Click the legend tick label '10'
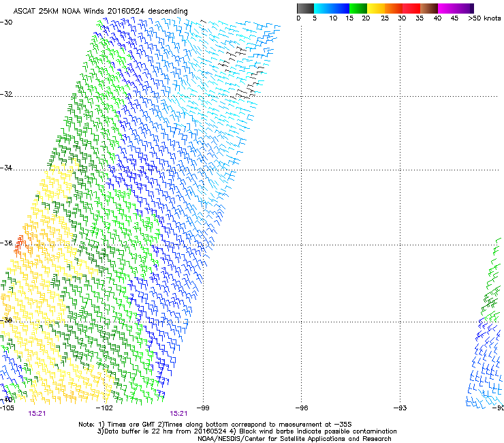This screenshot has width=504, height=443. pos(333,18)
